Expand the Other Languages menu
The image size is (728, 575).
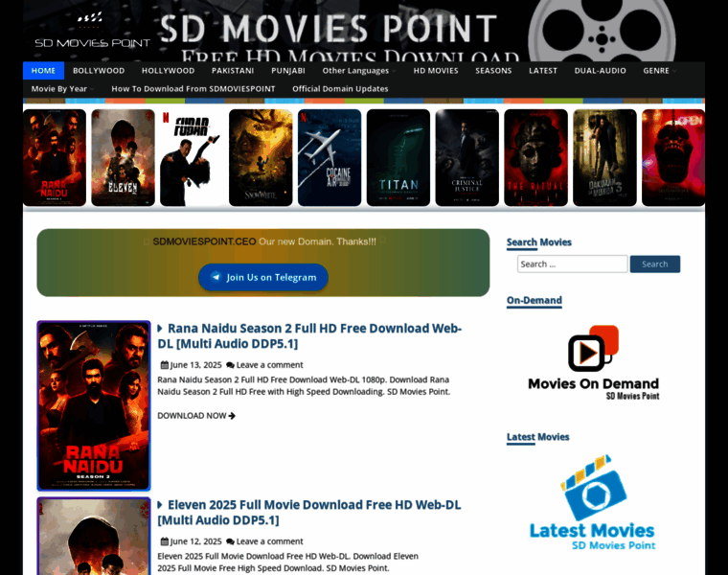[x=359, y=71]
